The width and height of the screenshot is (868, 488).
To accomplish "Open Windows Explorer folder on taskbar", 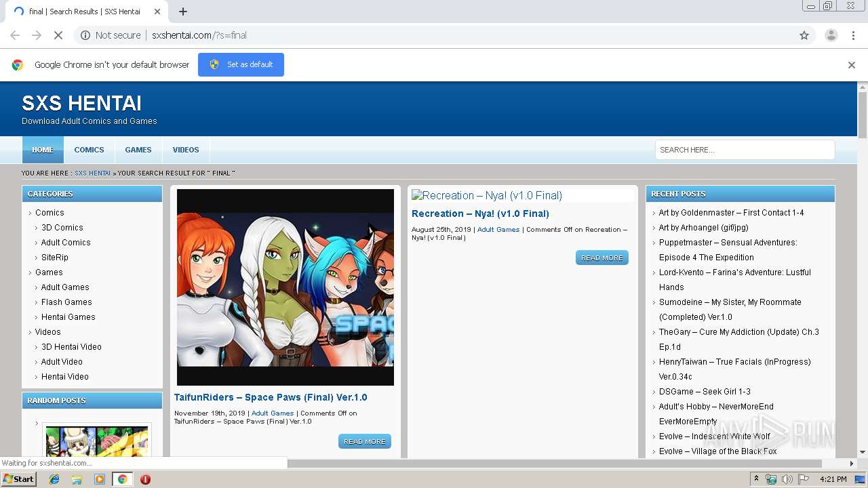I will tap(77, 479).
